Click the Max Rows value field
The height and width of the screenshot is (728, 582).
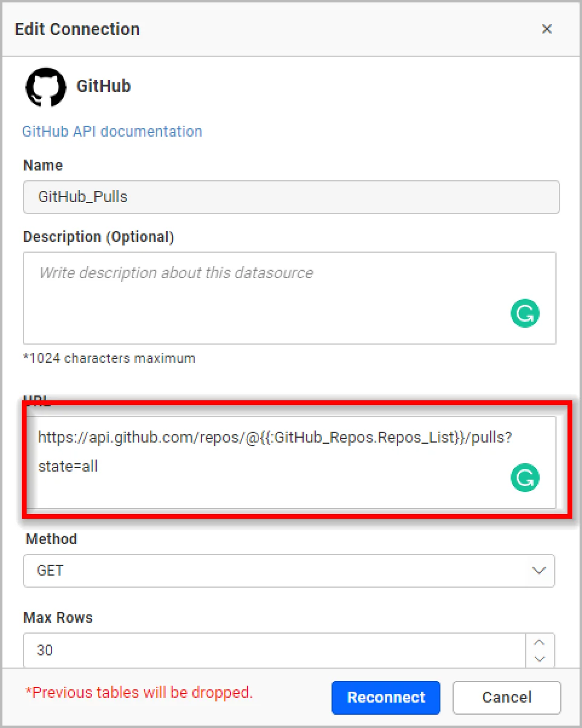tap(272, 651)
